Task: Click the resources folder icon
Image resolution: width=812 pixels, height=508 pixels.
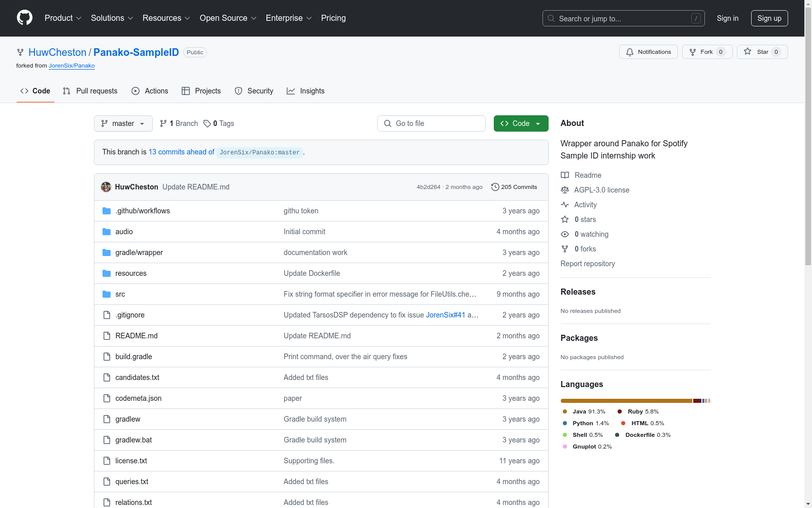Action: coord(107,273)
